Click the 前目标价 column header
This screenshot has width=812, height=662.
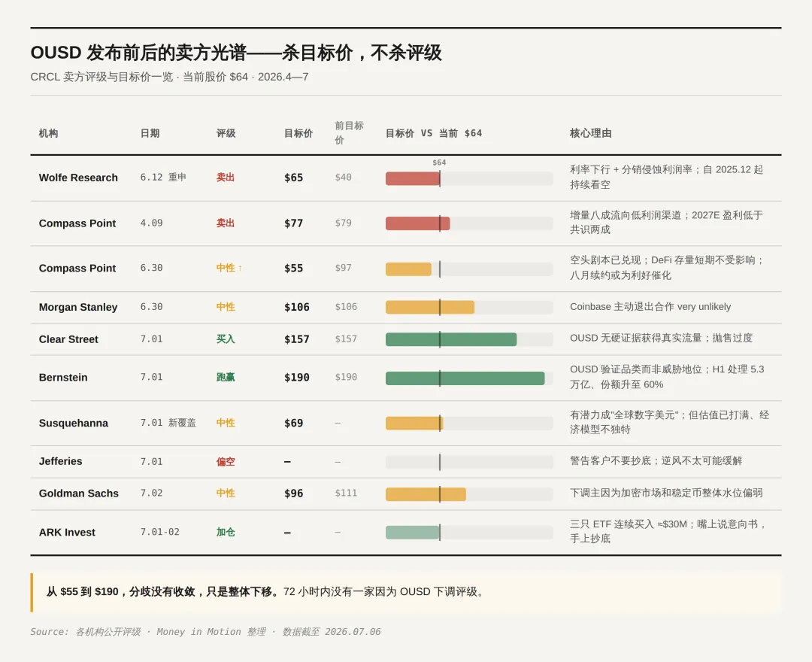(x=349, y=133)
